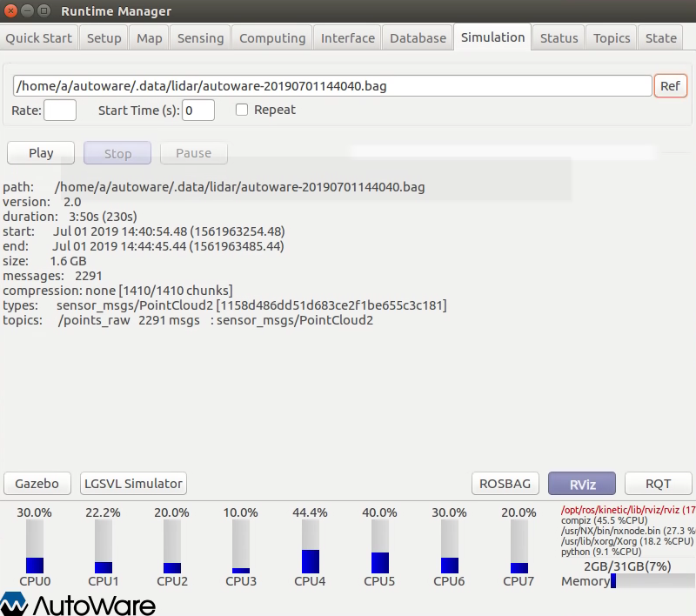Focus the Rate input box
Image resolution: width=696 pixels, height=616 pixels.
pos(60,110)
